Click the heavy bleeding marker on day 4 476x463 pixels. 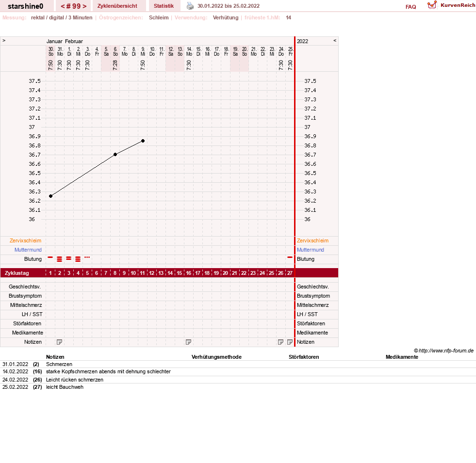point(78,259)
